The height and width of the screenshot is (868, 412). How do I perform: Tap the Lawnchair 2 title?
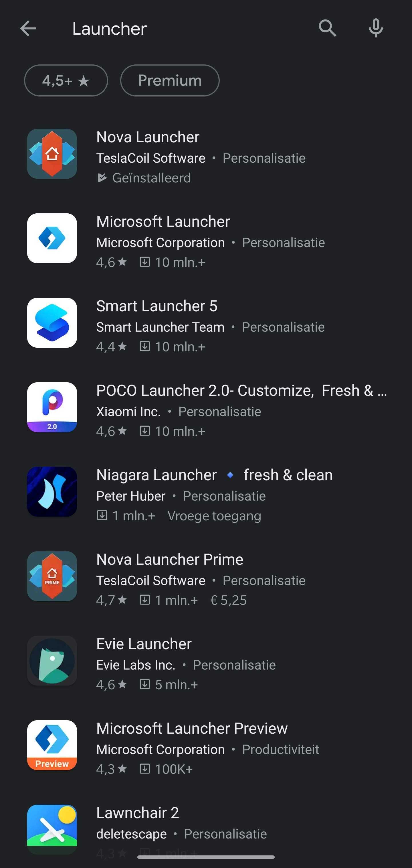tap(137, 813)
